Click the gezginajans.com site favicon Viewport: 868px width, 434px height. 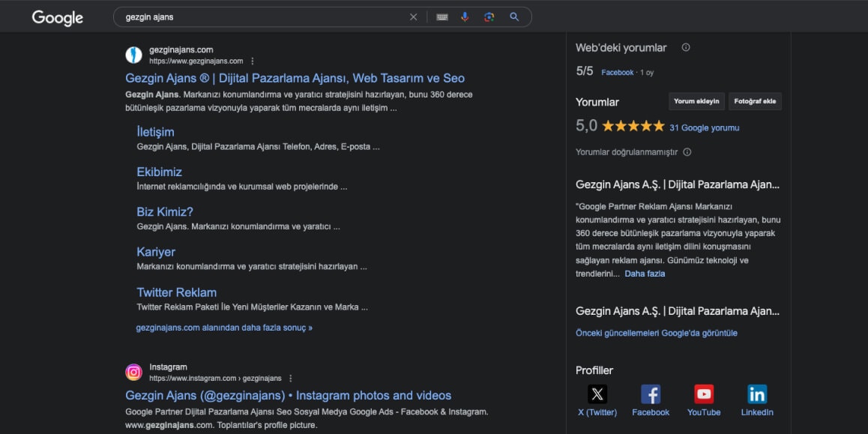click(134, 55)
